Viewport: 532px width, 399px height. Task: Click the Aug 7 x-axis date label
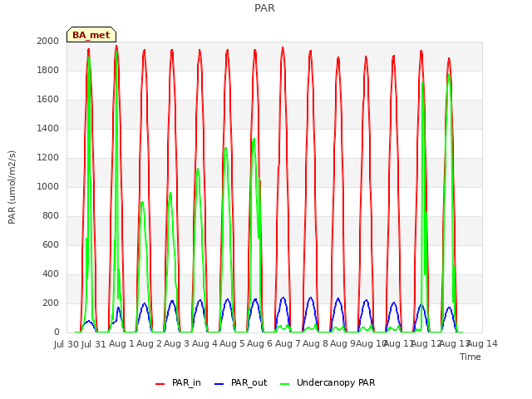(288, 344)
